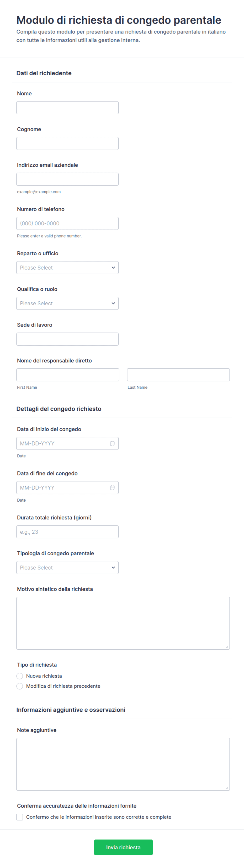The height and width of the screenshot is (868, 244).
Task: Click the responsabile Last Name field
Action: [x=178, y=375]
